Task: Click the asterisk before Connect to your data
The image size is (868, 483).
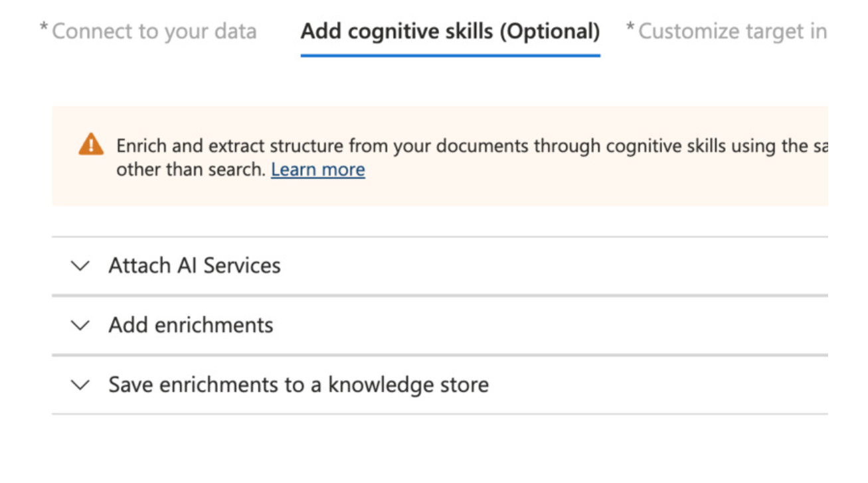Action: [44, 29]
